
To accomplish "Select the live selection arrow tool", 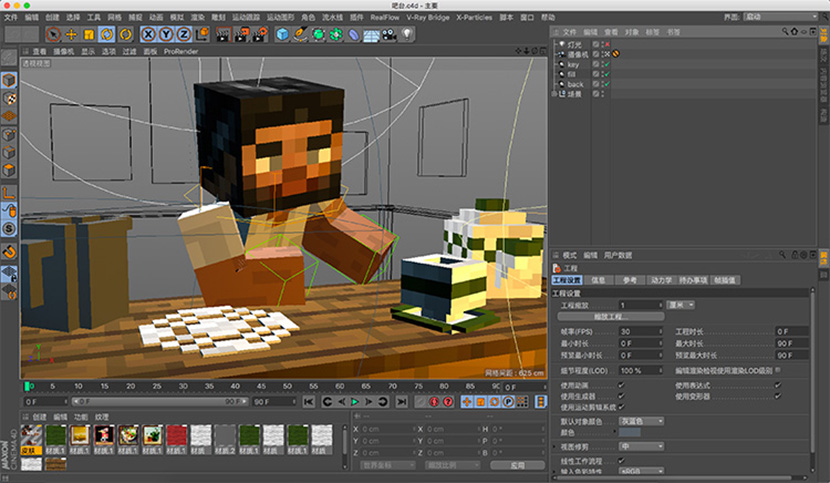I will point(53,34).
